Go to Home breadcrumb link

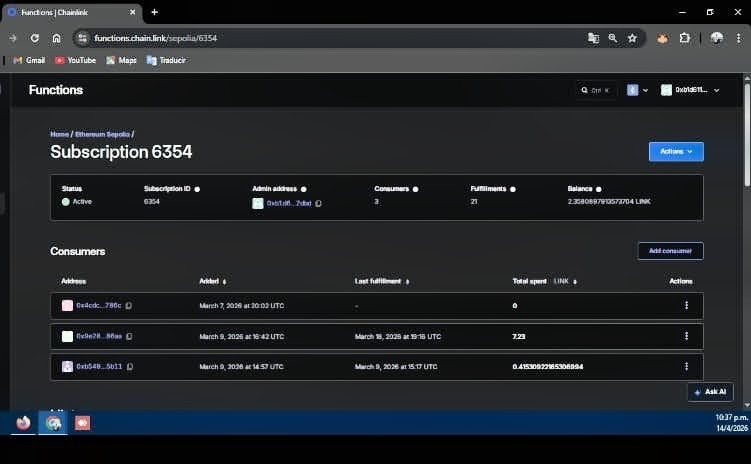(x=59, y=134)
